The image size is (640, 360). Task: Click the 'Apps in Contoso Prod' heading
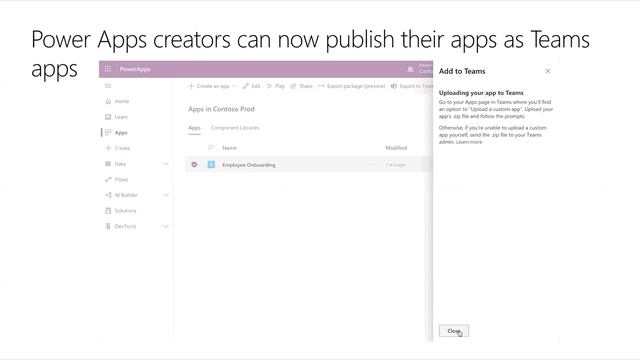pyautogui.click(x=221, y=109)
